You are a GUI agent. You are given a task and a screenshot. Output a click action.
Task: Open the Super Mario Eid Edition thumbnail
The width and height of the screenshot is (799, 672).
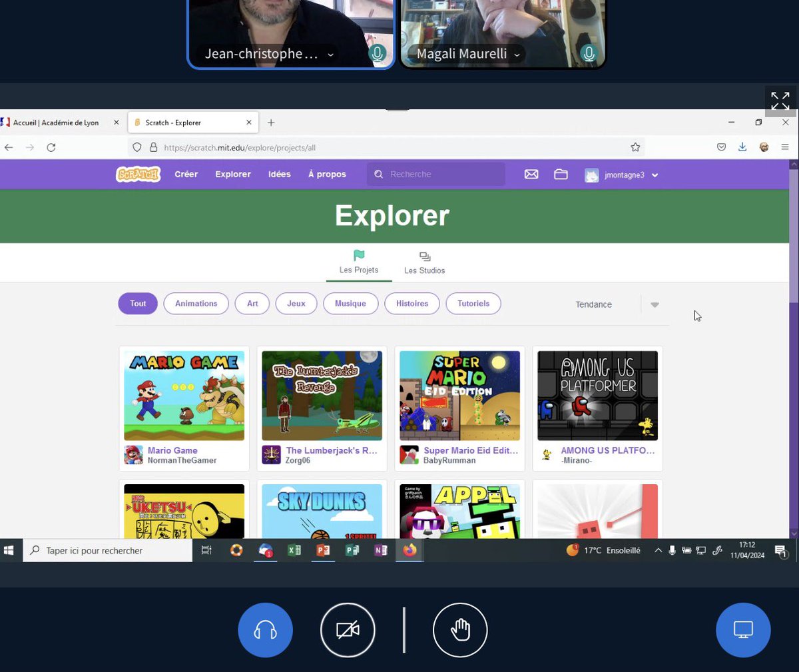(x=459, y=396)
